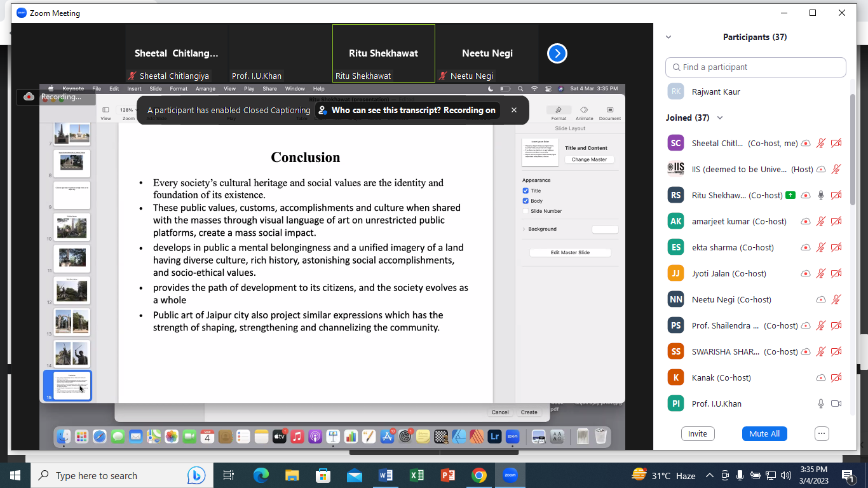Enable the Slide Number checkbox
Screen dimensions: 868x488
coord(526,211)
